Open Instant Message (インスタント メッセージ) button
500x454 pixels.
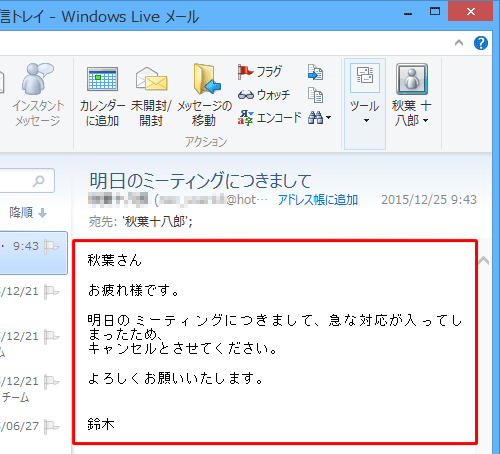coord(38,95)
